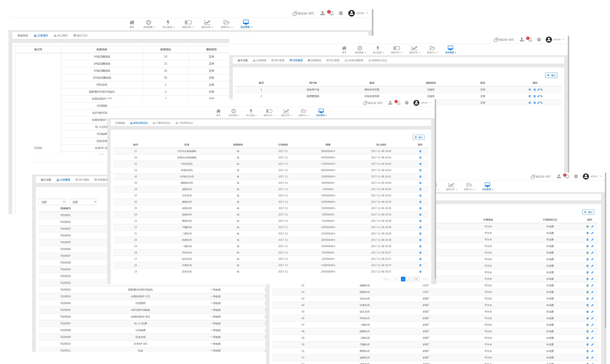Open the 串口通讯 tab

coord(61,35)
